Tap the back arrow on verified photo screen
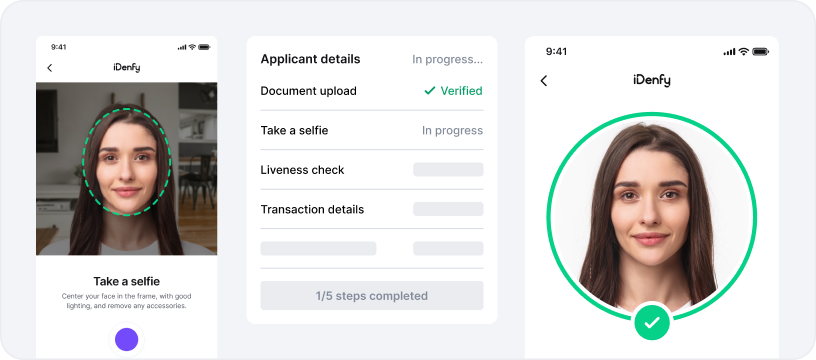 544,81
